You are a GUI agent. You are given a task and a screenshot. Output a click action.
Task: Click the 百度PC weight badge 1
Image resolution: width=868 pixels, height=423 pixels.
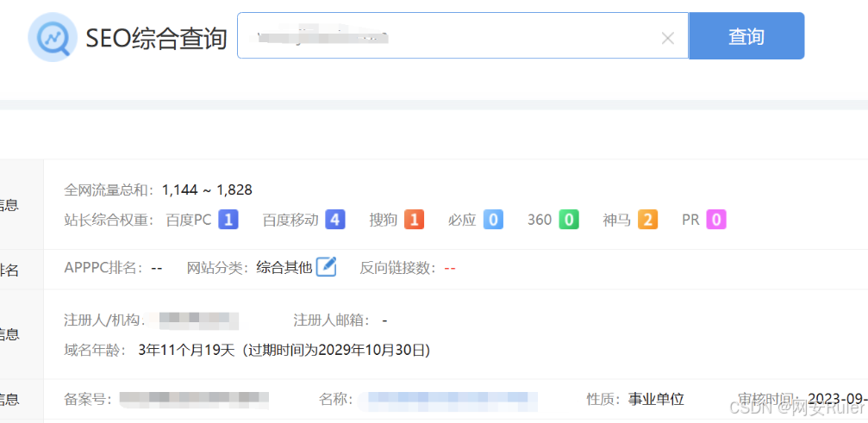228,220
